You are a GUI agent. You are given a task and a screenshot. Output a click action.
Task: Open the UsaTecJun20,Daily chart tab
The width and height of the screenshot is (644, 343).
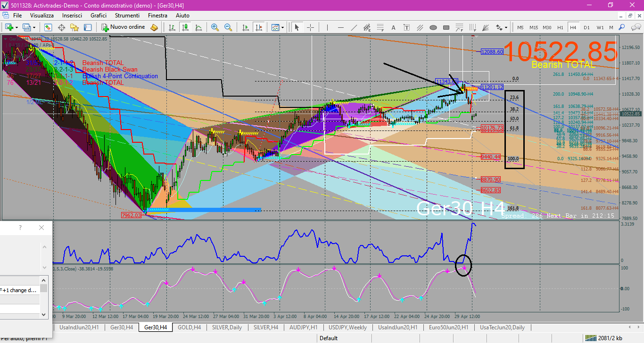coord(502,327)
